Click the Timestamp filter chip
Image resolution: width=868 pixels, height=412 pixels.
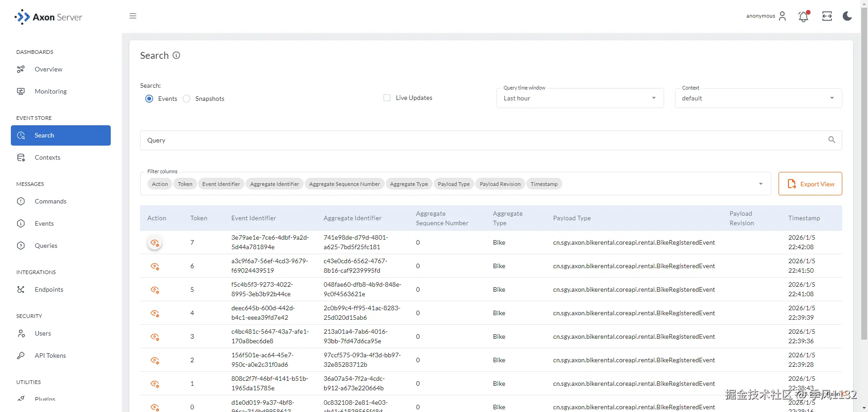[544, 184]
